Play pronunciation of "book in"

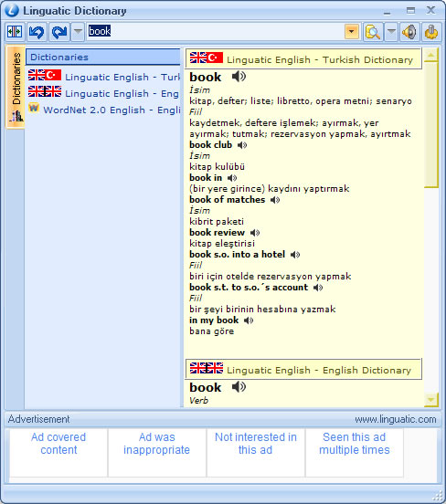(x=232, y=178)
